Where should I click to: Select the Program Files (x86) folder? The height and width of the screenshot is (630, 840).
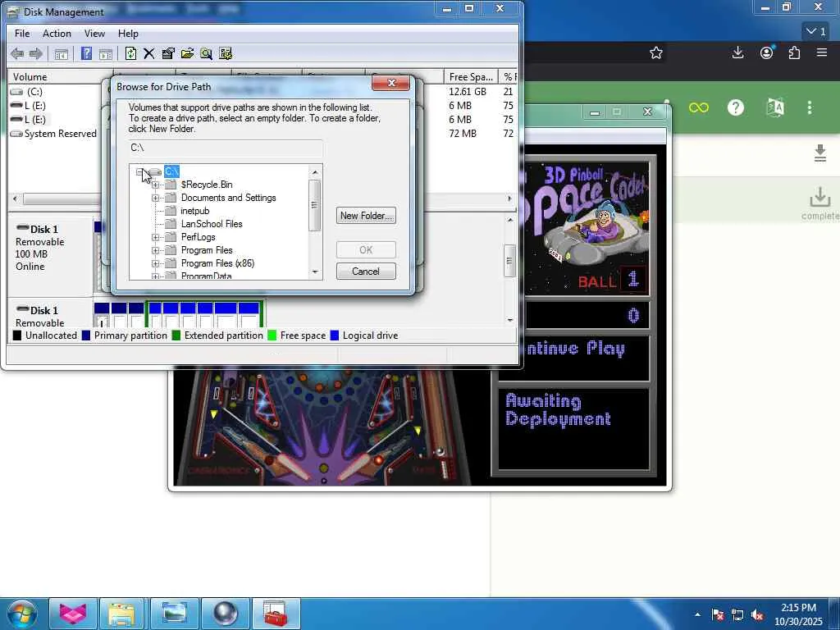pos(217,263)
